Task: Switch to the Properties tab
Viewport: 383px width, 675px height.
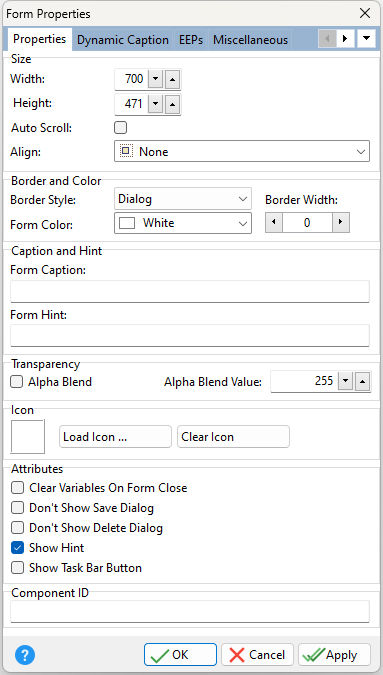Action: [39, 39]
